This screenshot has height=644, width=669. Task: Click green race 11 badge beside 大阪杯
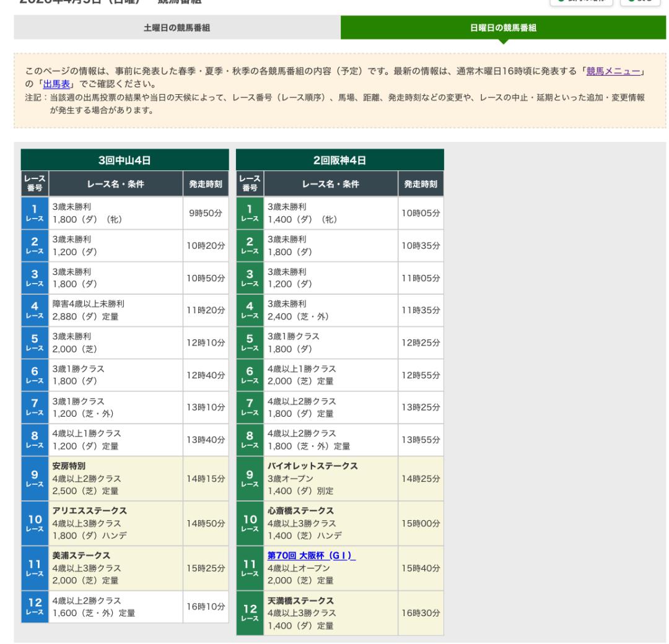(x=250, y=565)
